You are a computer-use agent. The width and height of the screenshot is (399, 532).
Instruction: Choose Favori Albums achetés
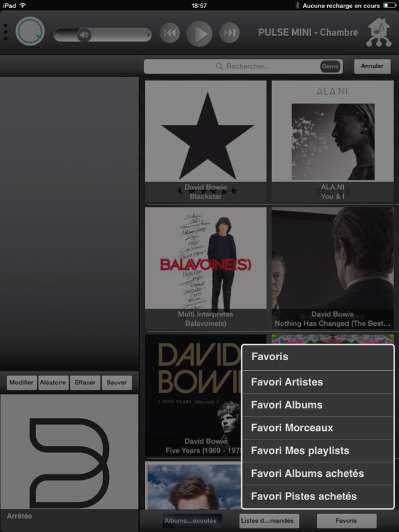318,474
